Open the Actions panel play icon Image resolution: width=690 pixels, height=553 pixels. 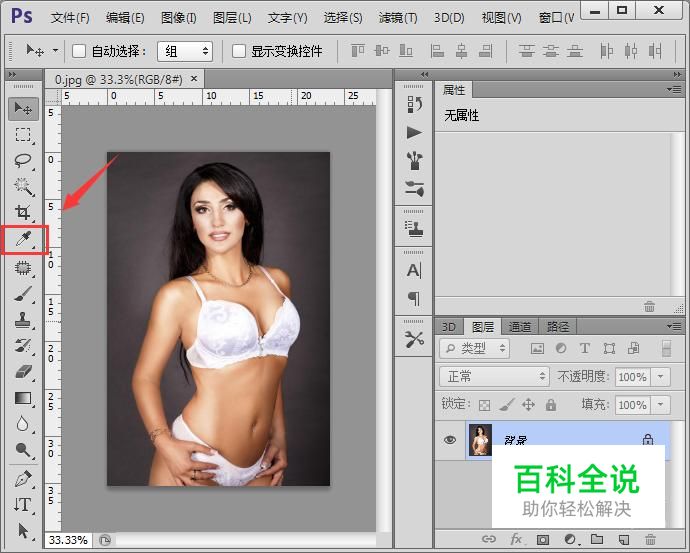point(414,132)
